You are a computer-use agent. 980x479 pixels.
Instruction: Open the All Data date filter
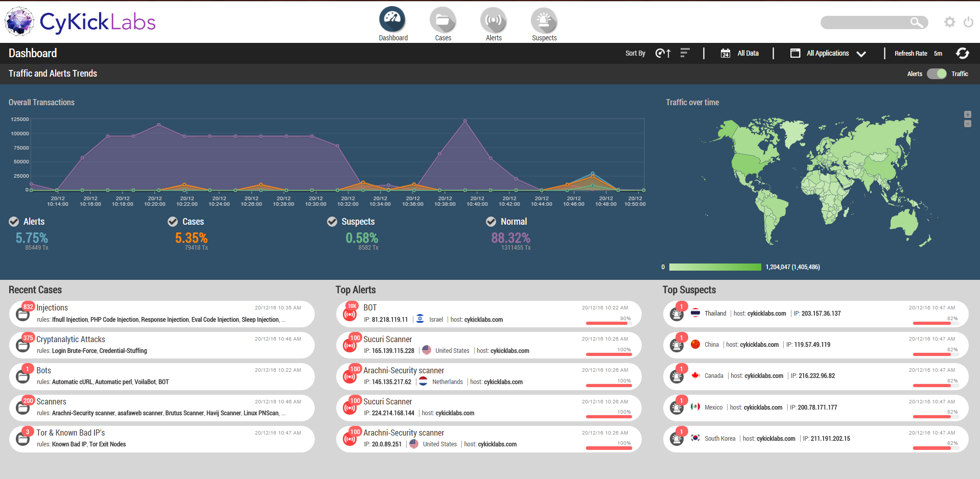[748, 53]
